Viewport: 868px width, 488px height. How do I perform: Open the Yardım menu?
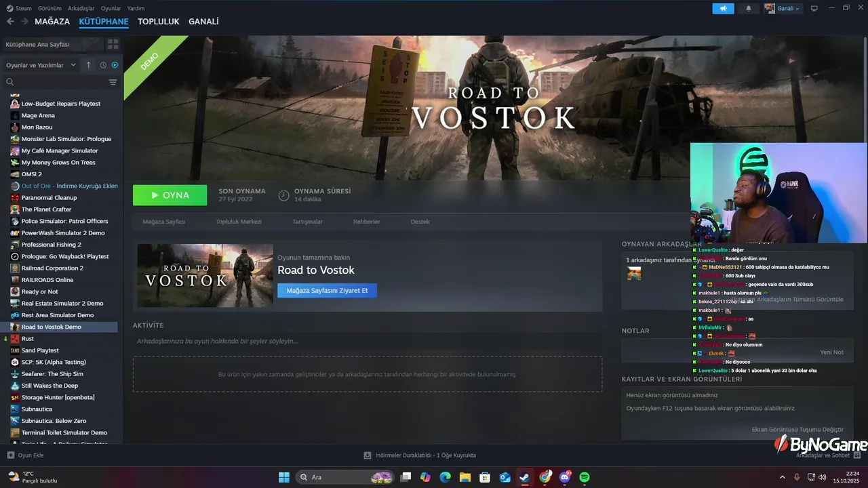pos(136,8)
